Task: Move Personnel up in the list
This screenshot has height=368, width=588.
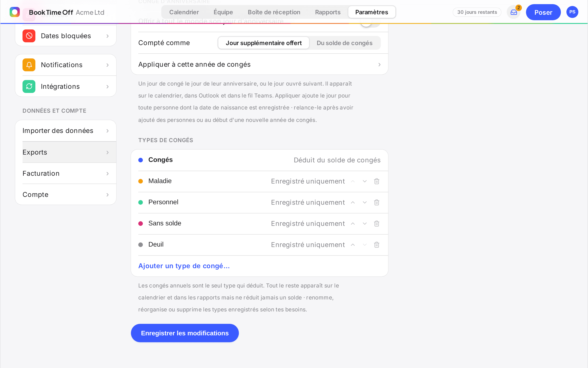Action: tap(353, 202)
